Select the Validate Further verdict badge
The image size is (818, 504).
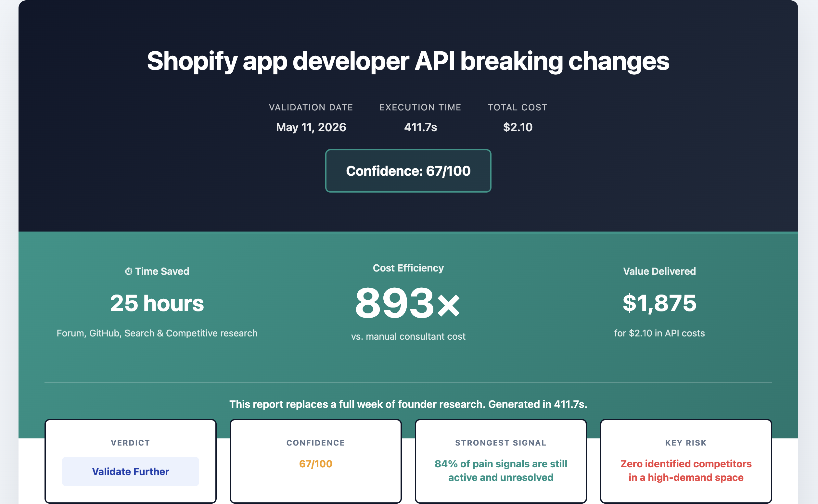tap(130, 471)
